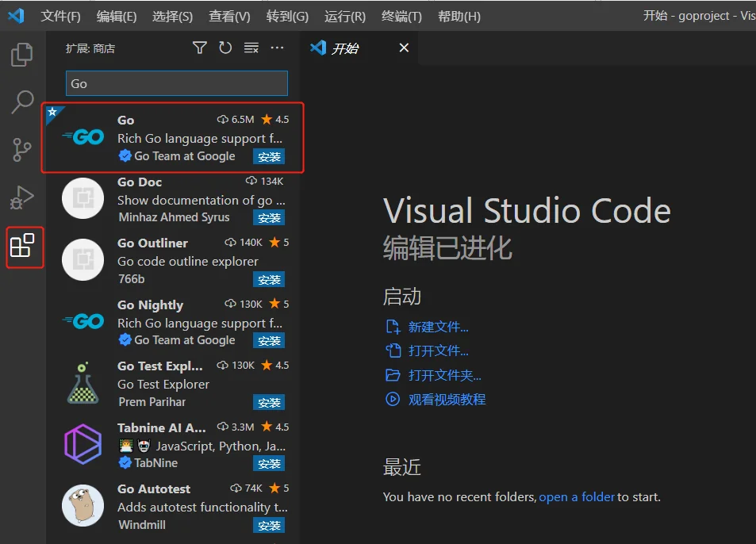Viewport: 756px width, 544px height.
Task: Install the Go Test Explorer extension
Action: (x=269, y=402)
